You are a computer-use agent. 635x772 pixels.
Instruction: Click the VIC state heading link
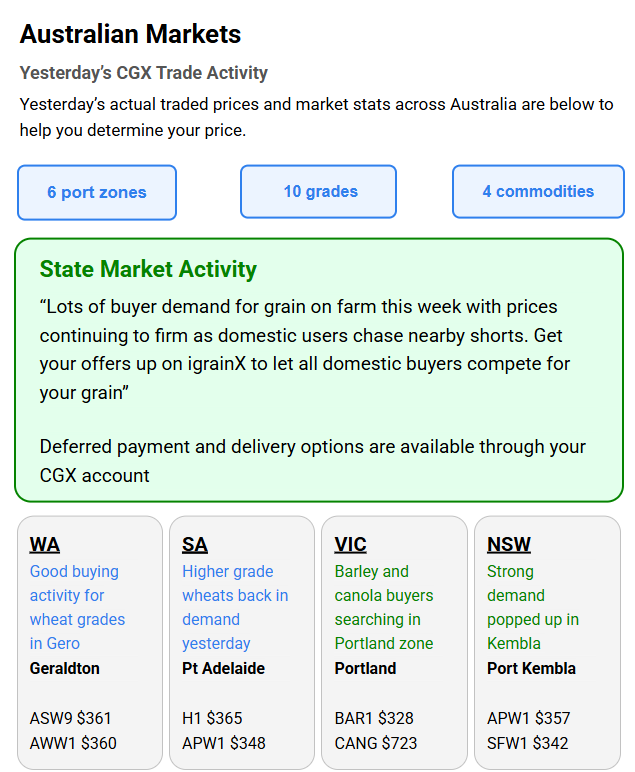350,545
